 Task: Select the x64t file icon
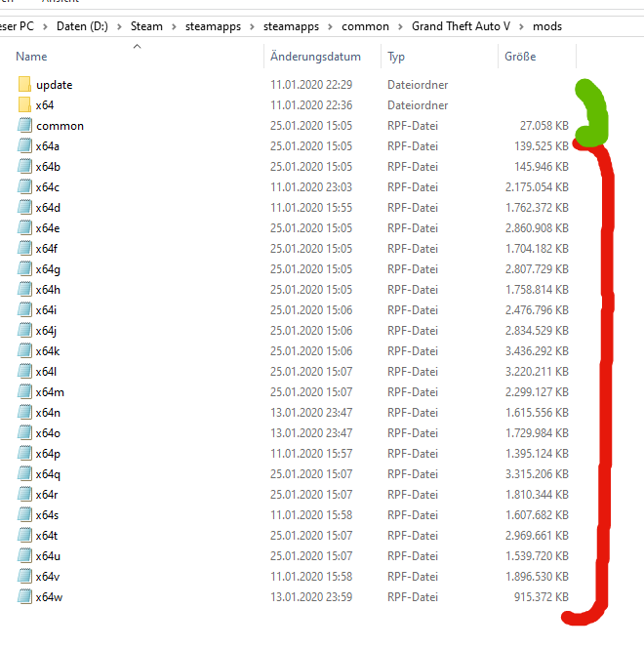(x=24, y=535)
